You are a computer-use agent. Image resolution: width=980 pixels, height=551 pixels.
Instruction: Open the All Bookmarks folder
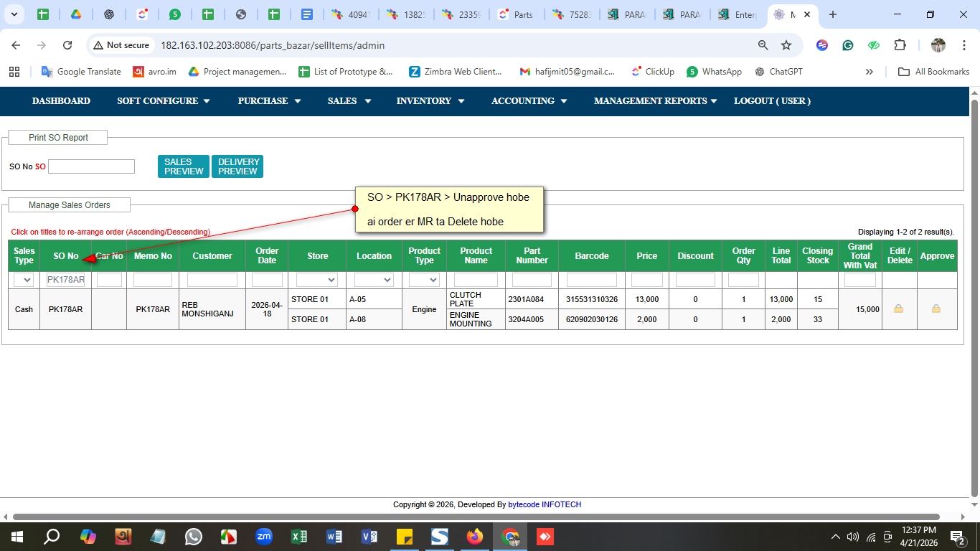(933, 72)
